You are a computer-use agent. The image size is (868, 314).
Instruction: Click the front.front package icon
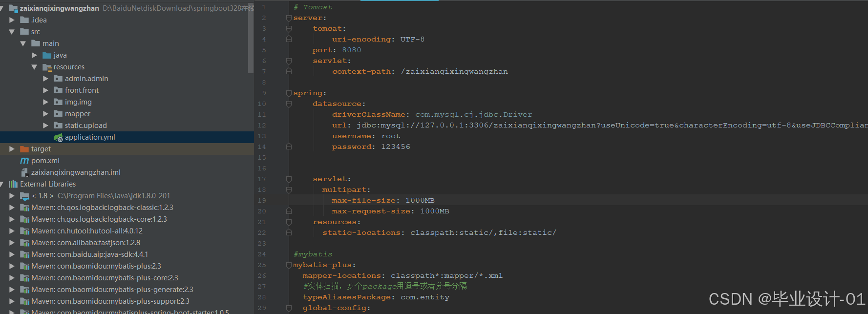point(58,90)
